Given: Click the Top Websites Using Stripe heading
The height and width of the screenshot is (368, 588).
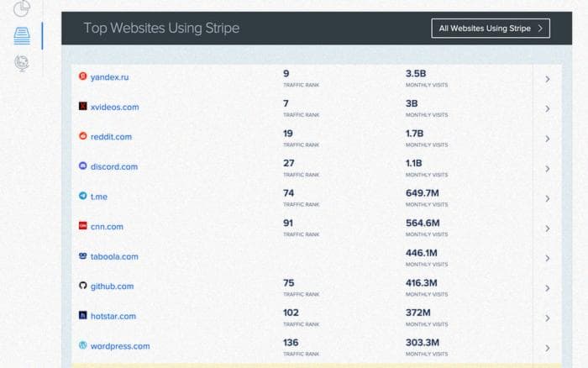Looking at the screenshot, I should pos(161,28).
